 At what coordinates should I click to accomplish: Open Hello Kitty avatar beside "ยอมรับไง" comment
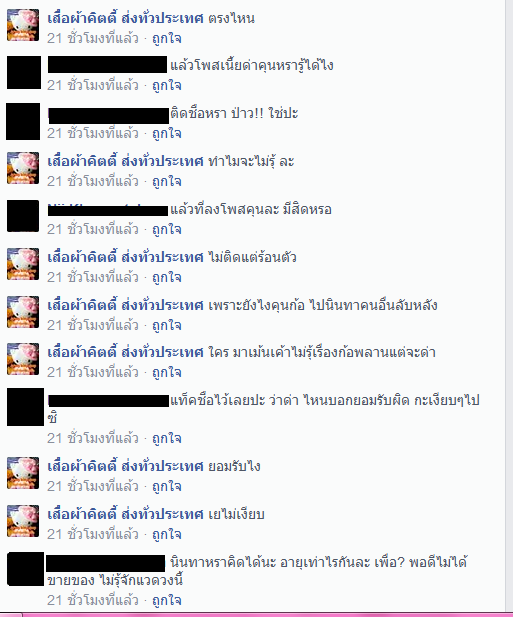click(23, 473)
